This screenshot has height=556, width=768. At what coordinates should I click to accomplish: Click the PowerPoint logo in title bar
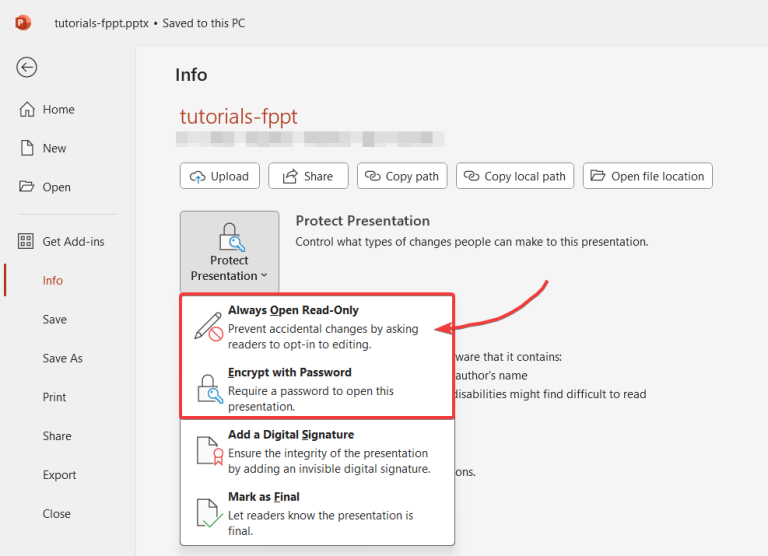point(23,22)
